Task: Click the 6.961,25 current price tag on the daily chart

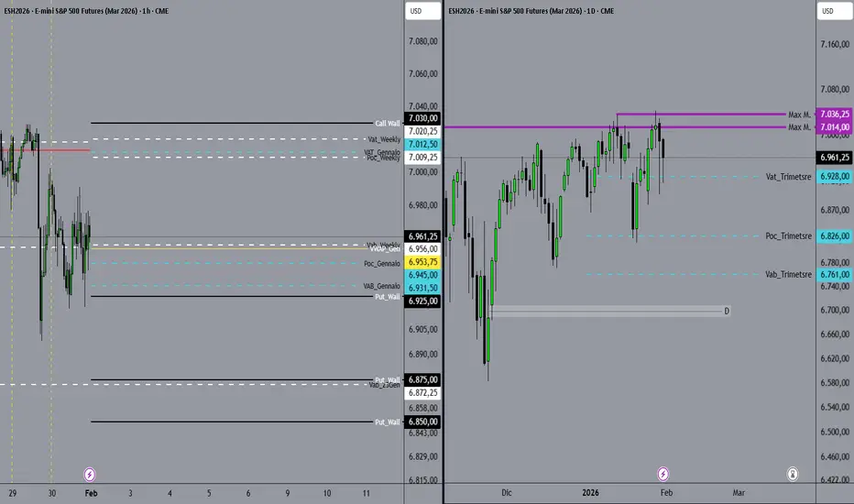Action: (x=835, y=158)
